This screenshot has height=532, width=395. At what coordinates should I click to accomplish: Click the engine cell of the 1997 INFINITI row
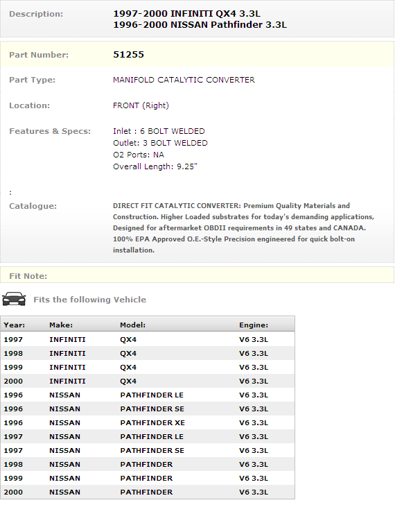point(254,340)
